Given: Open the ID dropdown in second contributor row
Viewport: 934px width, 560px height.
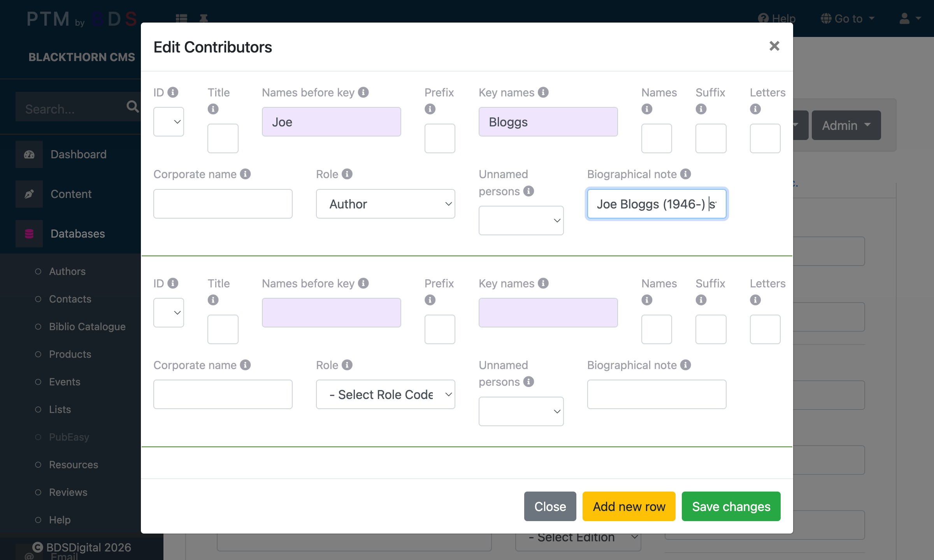Looking at the screenshot, I should [x=169, y=313].
